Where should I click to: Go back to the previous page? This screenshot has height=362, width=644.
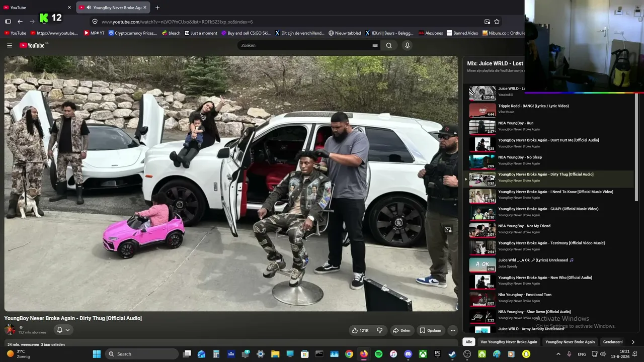point(20,22)
